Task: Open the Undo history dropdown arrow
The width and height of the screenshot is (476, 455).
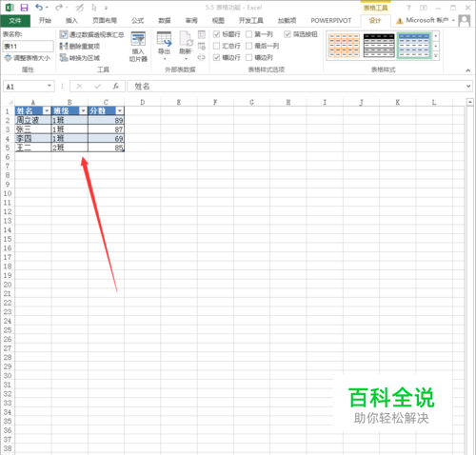Action: pos(47,8)
